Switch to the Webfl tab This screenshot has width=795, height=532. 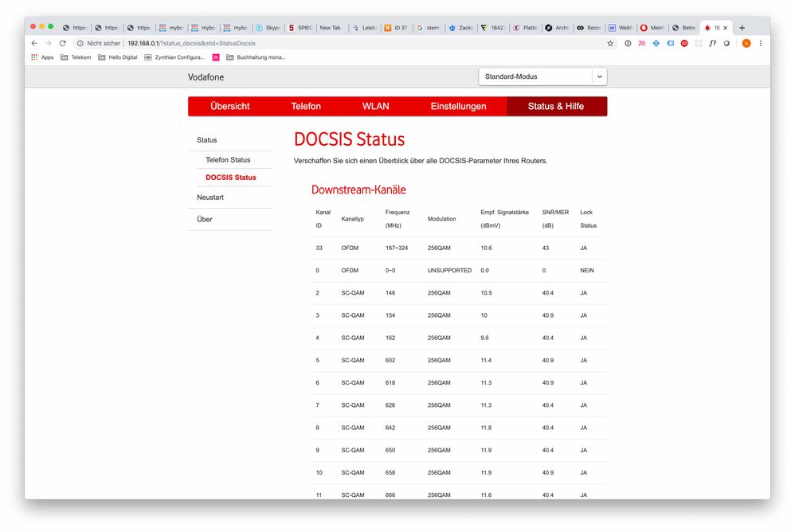point(621,28)
